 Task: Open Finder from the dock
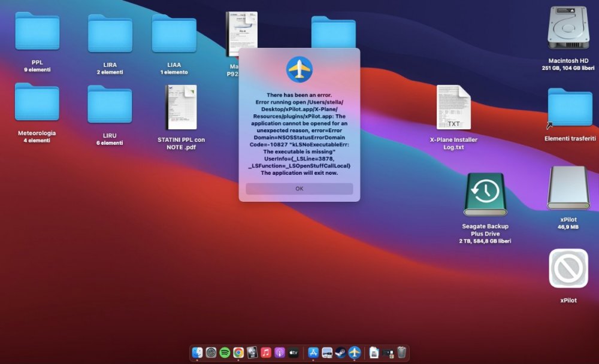(x=198, y=353)
